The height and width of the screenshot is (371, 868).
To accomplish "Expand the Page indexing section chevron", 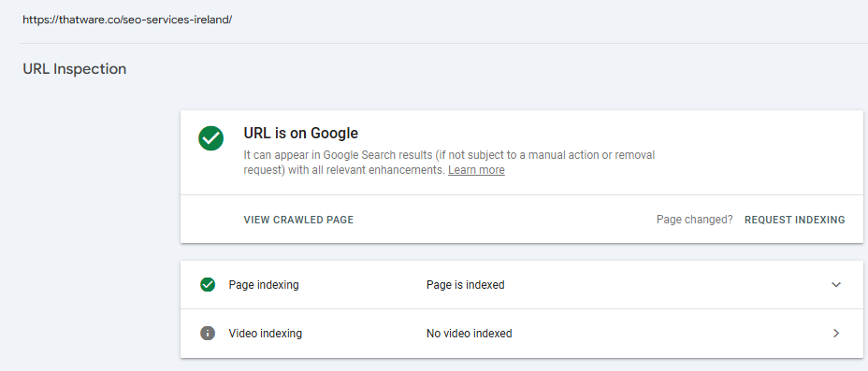I will [836, 285].
